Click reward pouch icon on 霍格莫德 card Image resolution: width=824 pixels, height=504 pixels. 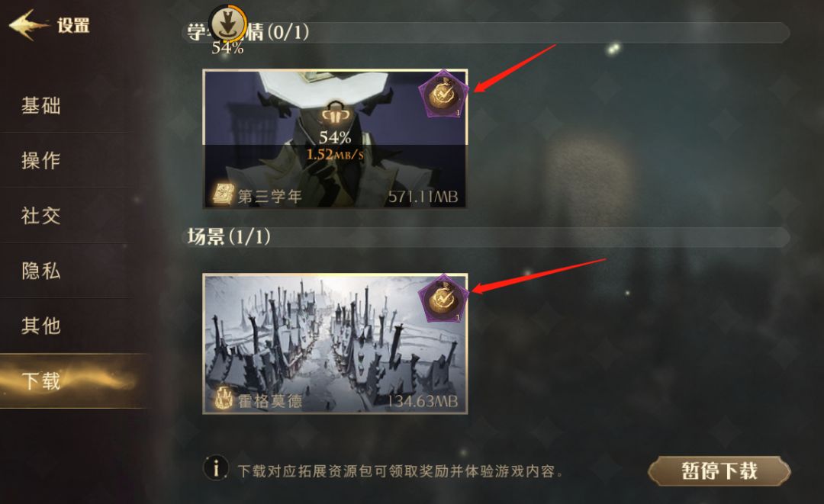click(x=443, y=298)
